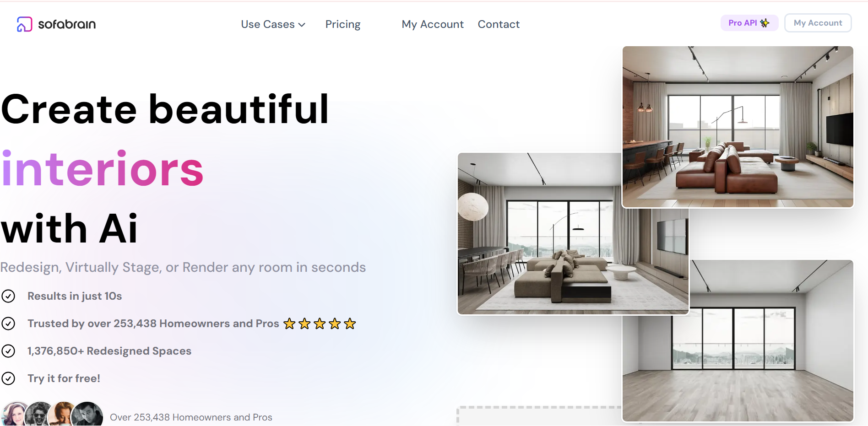Click the checkmark icon beside Redesigned Spaces

(8, 351)
